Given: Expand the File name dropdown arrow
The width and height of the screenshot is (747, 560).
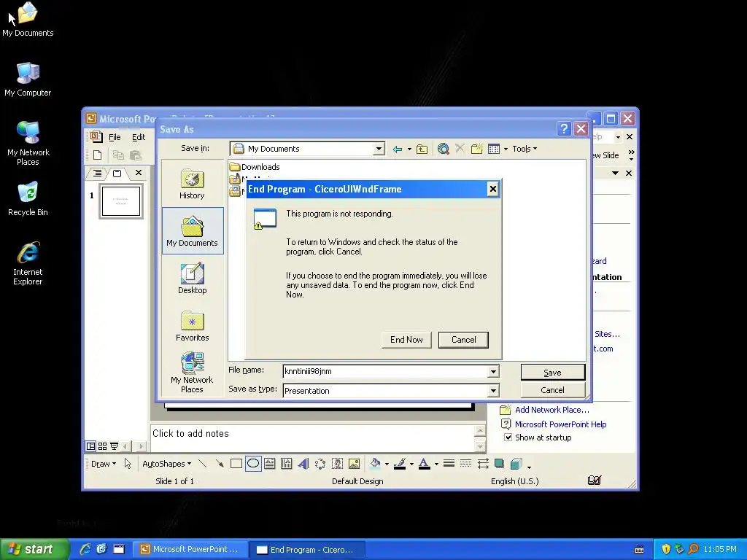Looking at the screenshot, I should tap(494, 371).
